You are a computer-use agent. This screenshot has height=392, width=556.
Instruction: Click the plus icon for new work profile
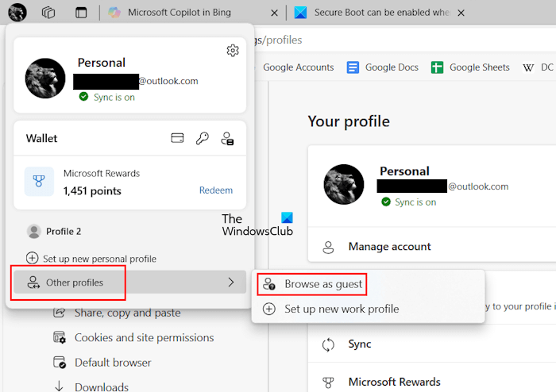[x=268, y=309]
